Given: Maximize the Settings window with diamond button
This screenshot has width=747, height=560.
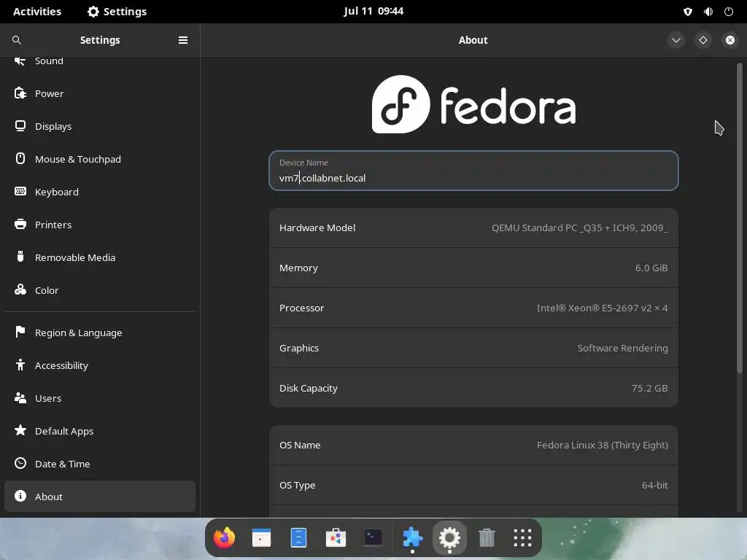Looking at the screenshot, I should [703, 40].
